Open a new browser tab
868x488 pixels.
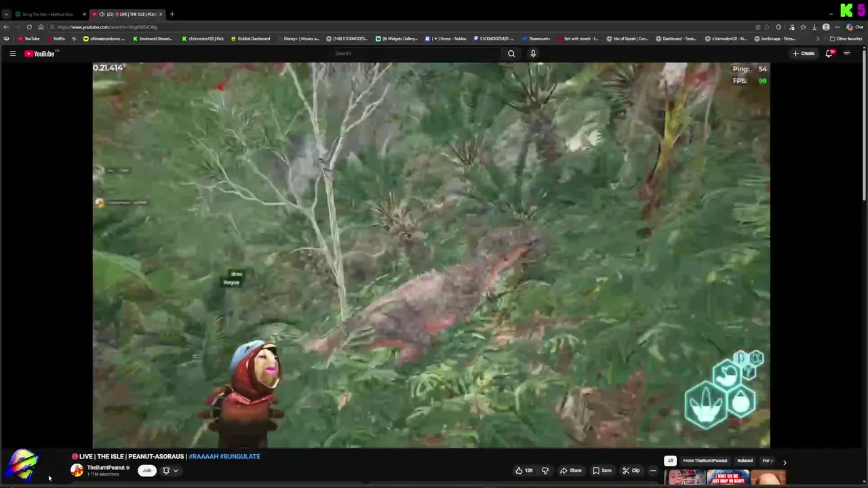coord(172,14)
